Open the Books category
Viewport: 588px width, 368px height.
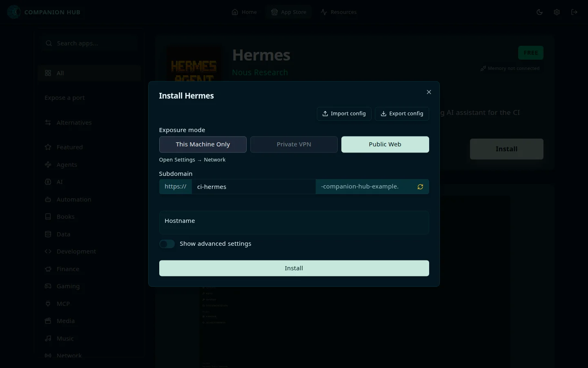(89, 217)
